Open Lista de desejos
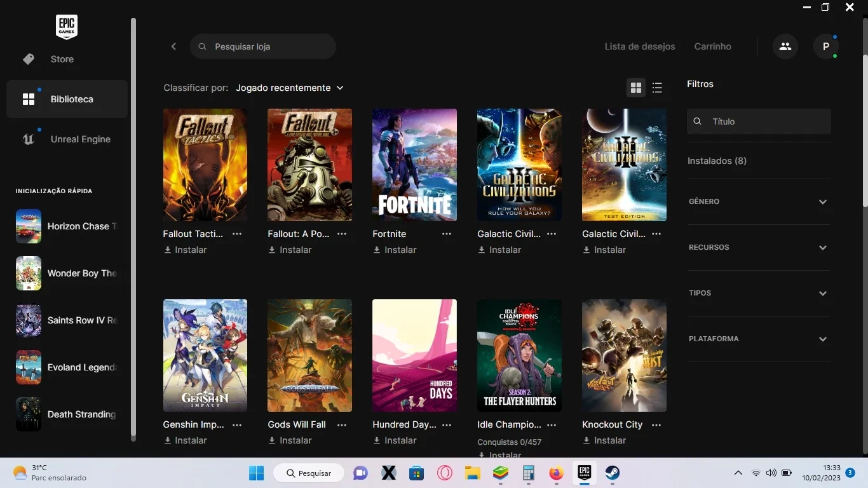The image size is (868, 488). click(640, 46)
